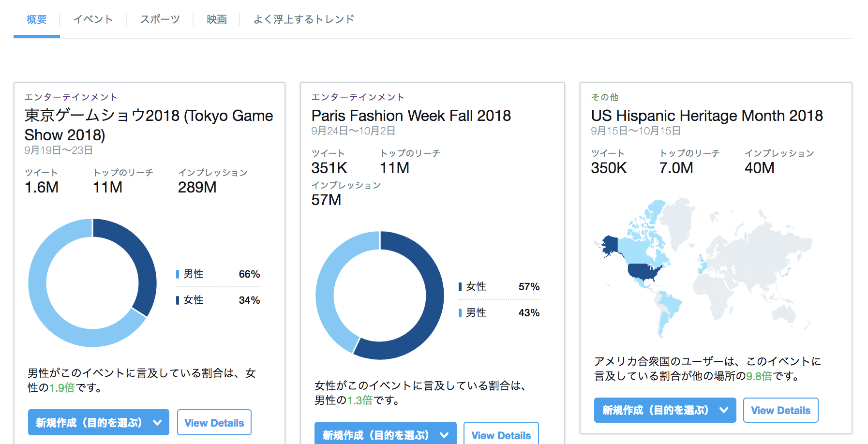The width and height of the screenshot is (868, 444).
Task: Click the United States on the world map
Action: click(x=644, y=271)
